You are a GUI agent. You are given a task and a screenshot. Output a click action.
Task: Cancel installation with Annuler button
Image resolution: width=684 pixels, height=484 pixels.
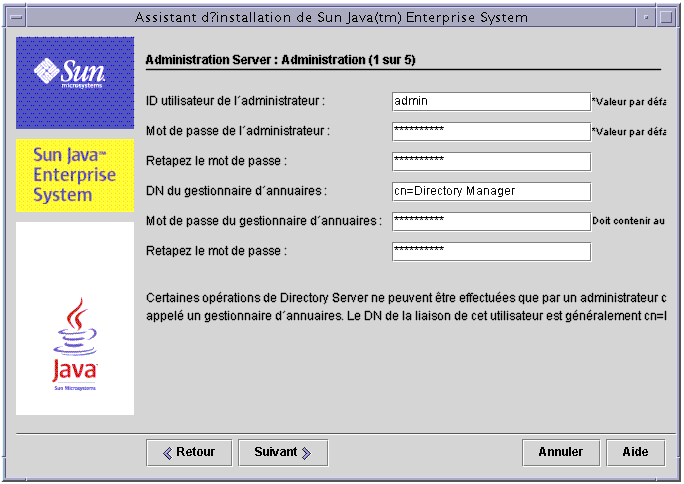tap(561, 453)
